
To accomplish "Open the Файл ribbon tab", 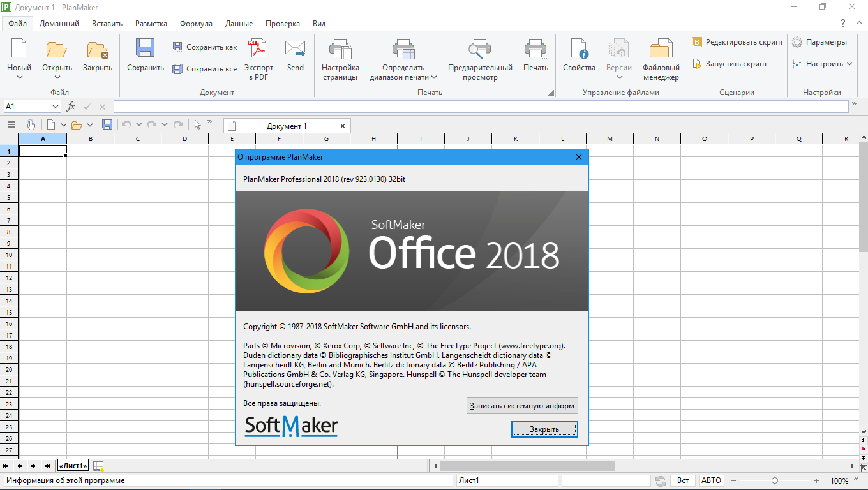I will tap(17, 24).
